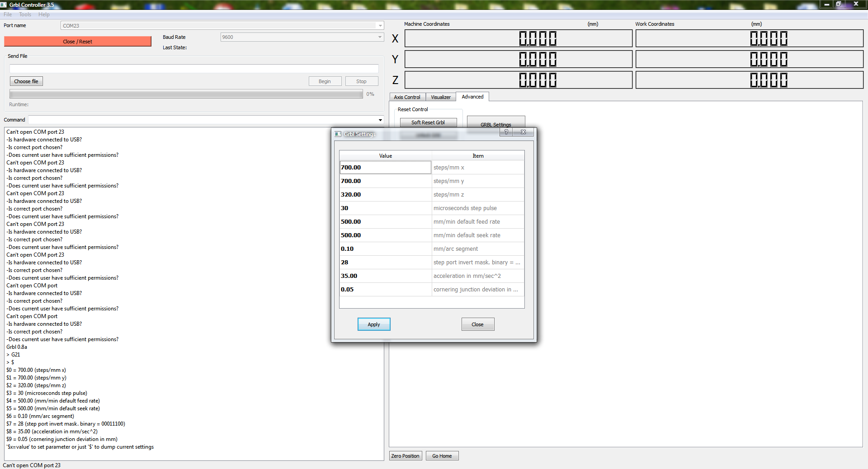Select the steps/mm y value cell 700.00
This screenshot has width=868, height=469.
(386, 181)
